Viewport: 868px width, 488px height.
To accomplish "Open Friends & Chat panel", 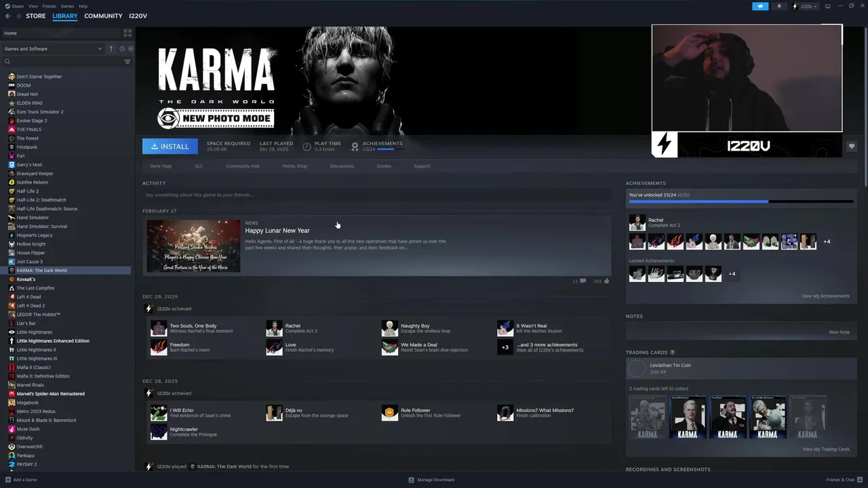I will coord(844,480).
